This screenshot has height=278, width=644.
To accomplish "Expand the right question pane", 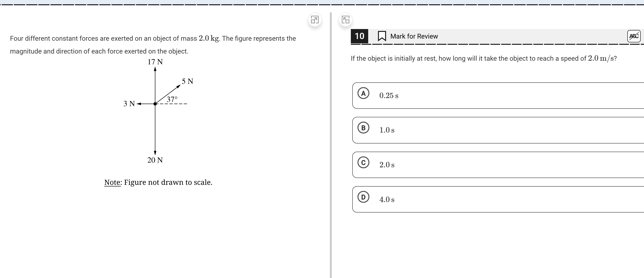I will click(x=346, y=20).
